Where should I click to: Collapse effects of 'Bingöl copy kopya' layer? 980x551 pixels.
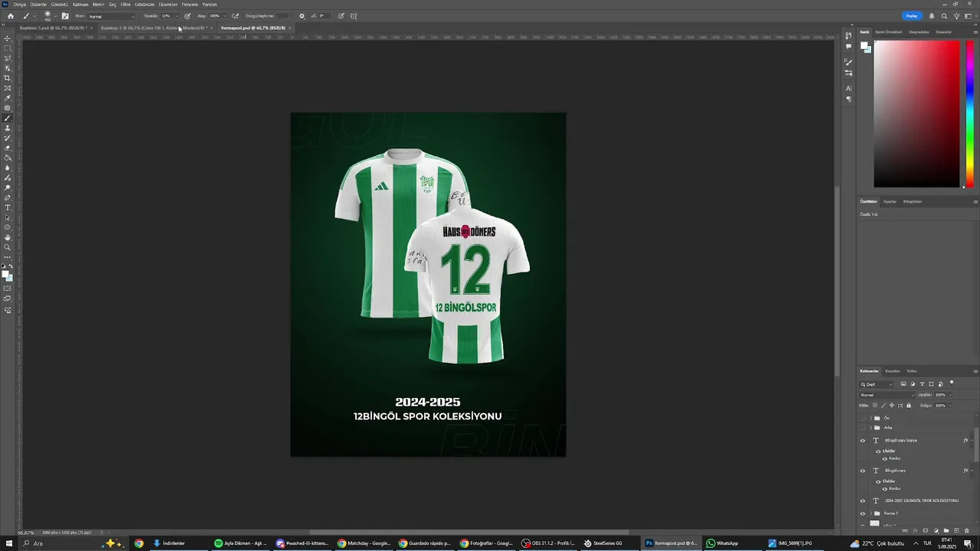pos(972,441)
